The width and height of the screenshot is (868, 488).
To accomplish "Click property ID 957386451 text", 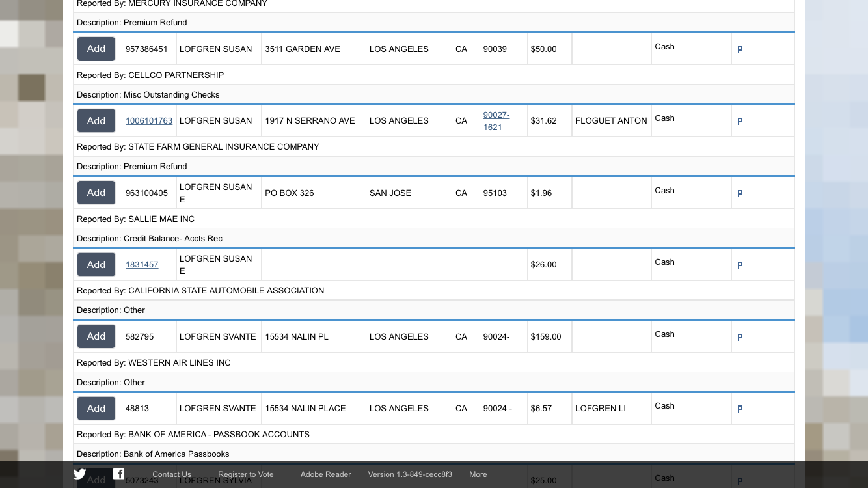I will click(146, 49).
